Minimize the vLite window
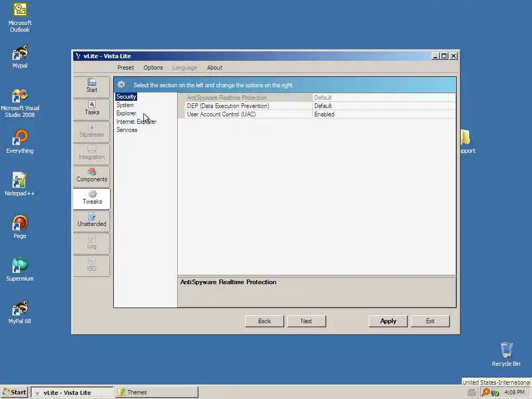The image size is (532, 399). pos(435,56)
